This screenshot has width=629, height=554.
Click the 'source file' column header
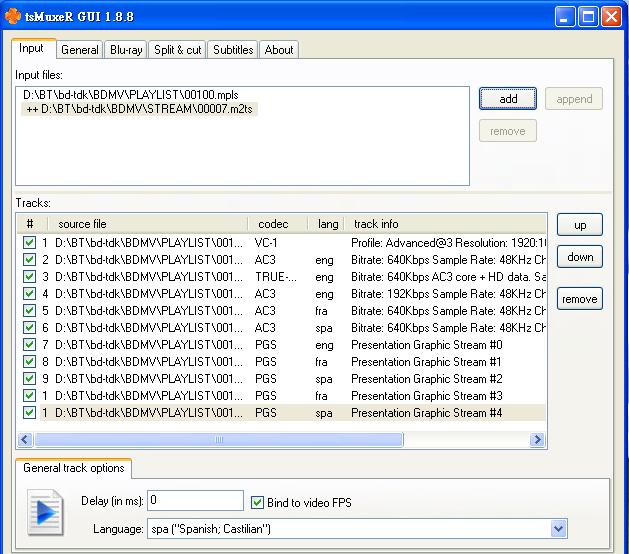tap(148, 224)
